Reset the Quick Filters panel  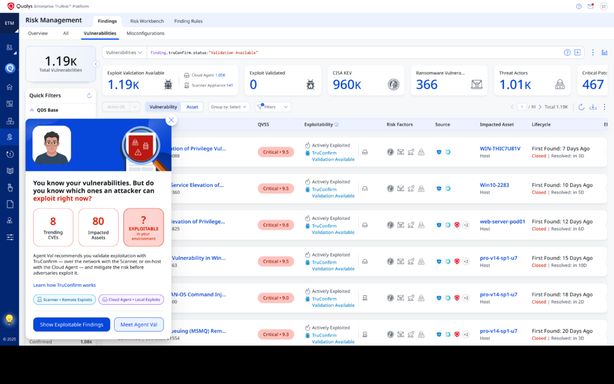[89, 96]
